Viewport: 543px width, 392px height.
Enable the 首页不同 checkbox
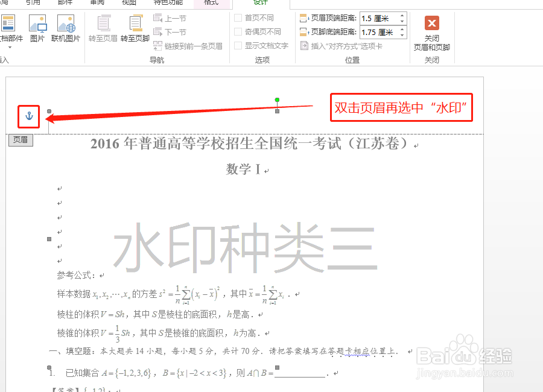point(237,18)
